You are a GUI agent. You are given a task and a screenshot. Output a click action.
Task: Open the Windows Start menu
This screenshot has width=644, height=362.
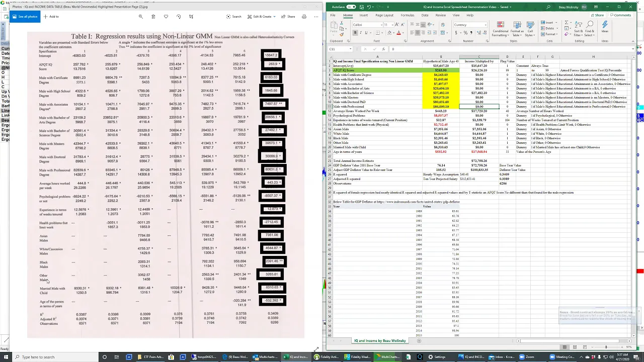[x=5, y=357]
